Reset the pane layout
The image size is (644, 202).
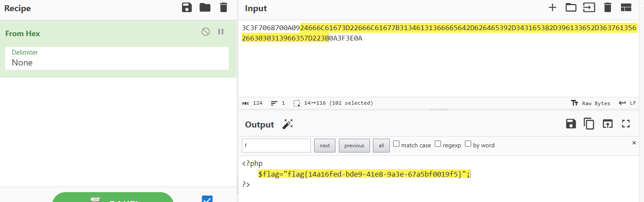pyautogui.click(x=626, y=7)
